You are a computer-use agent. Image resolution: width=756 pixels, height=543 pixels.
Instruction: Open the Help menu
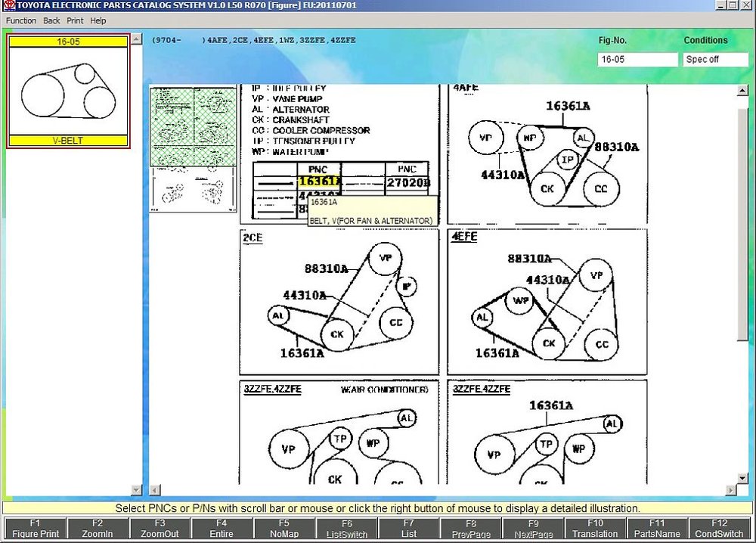point(98,20)
